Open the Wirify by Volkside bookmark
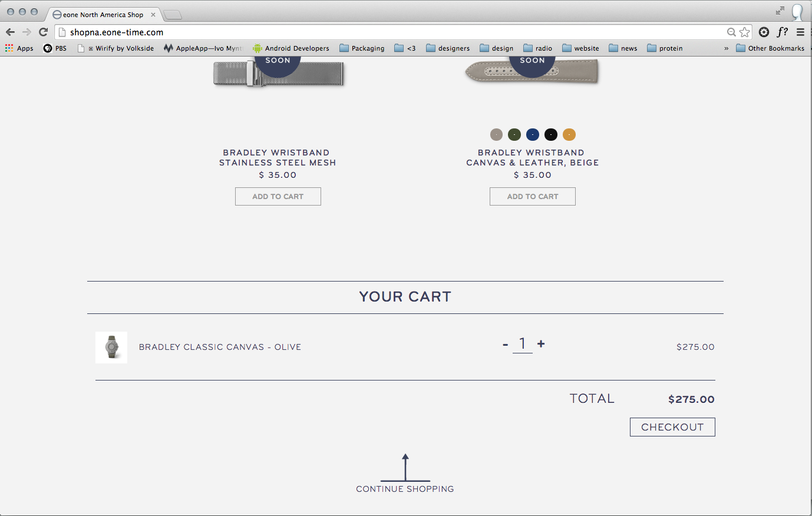The image size is (812, 516). [116, 48]
